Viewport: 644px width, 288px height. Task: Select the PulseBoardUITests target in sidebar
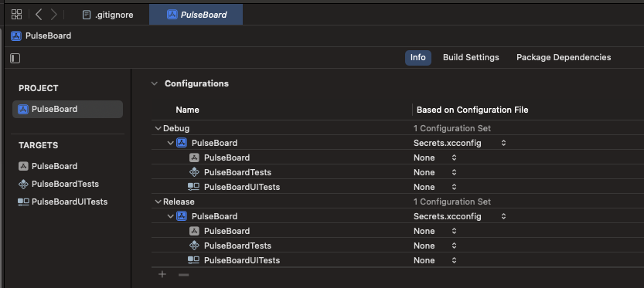click(x=63, y=202)
